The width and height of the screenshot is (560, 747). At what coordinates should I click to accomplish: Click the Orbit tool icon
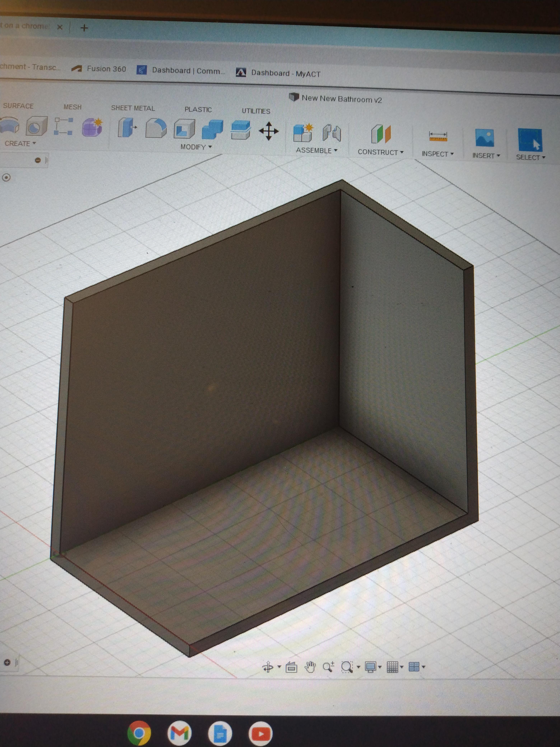tap(268, 667)
